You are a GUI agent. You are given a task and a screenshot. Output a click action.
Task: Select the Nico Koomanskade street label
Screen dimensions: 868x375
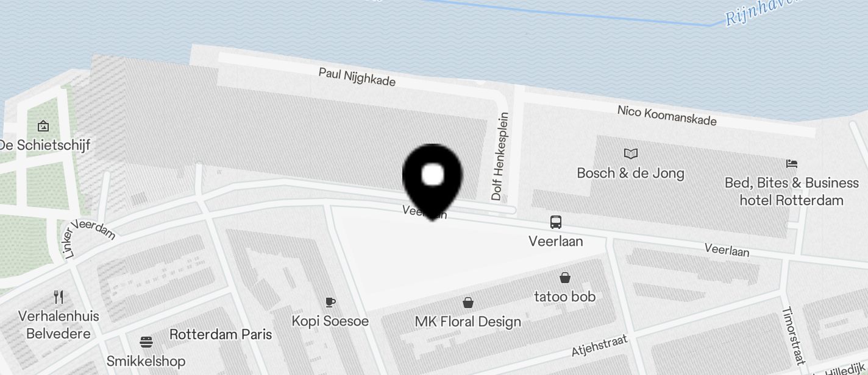tap(667, 115)
